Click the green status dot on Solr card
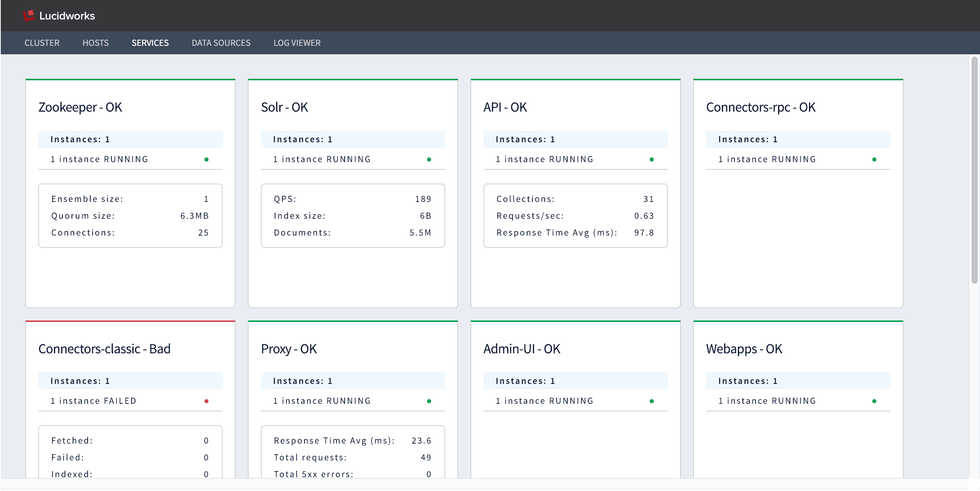980x491 pixels. tap(429, 159)
